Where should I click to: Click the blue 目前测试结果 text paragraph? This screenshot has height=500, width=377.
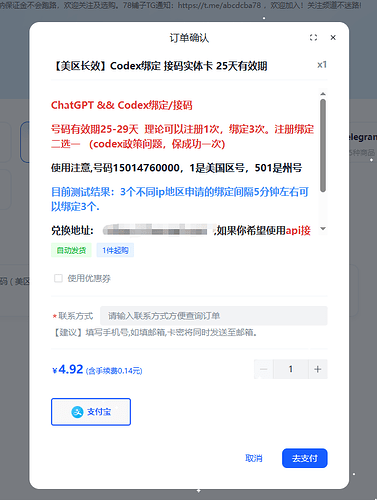tap(180, 199)
